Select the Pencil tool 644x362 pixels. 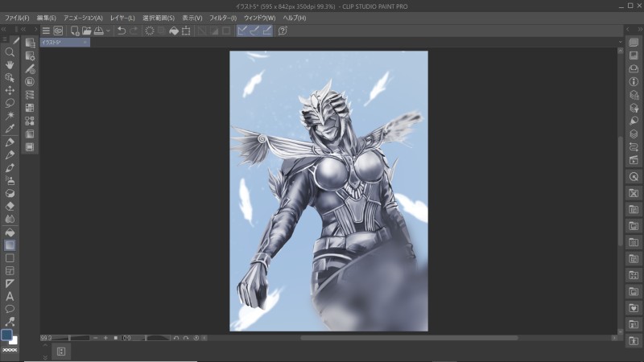[10, 155]
